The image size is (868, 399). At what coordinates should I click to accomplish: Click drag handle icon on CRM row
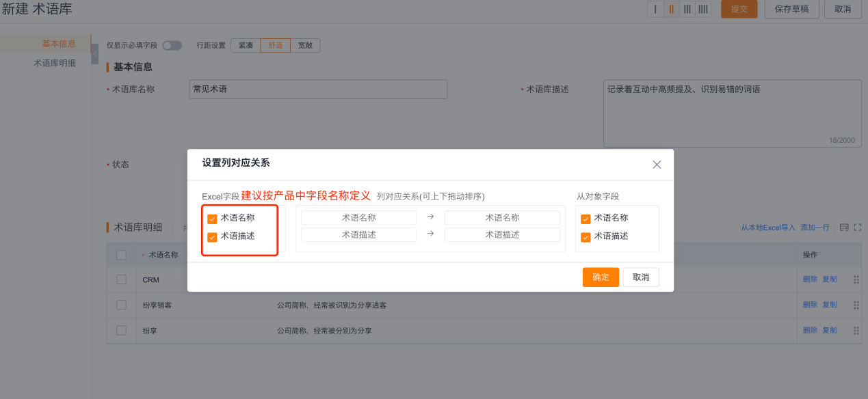coord(856,279)
